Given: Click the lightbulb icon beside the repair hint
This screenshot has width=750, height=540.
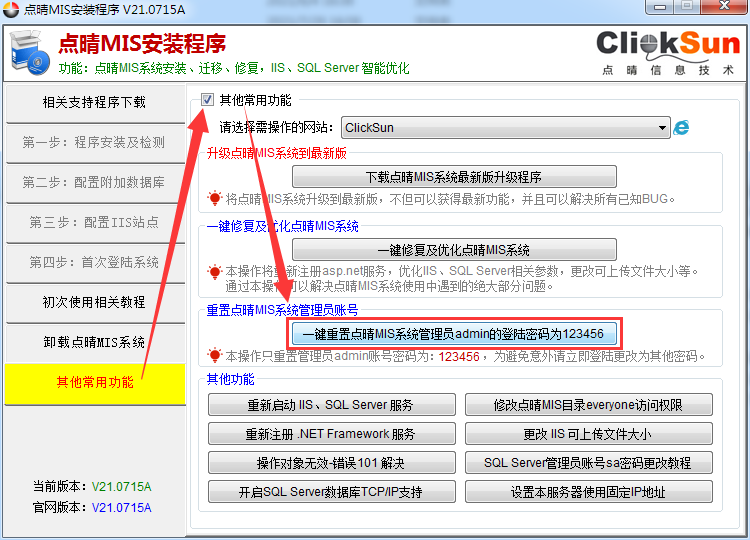Looking at the screenshot, I should pos(215,272).
